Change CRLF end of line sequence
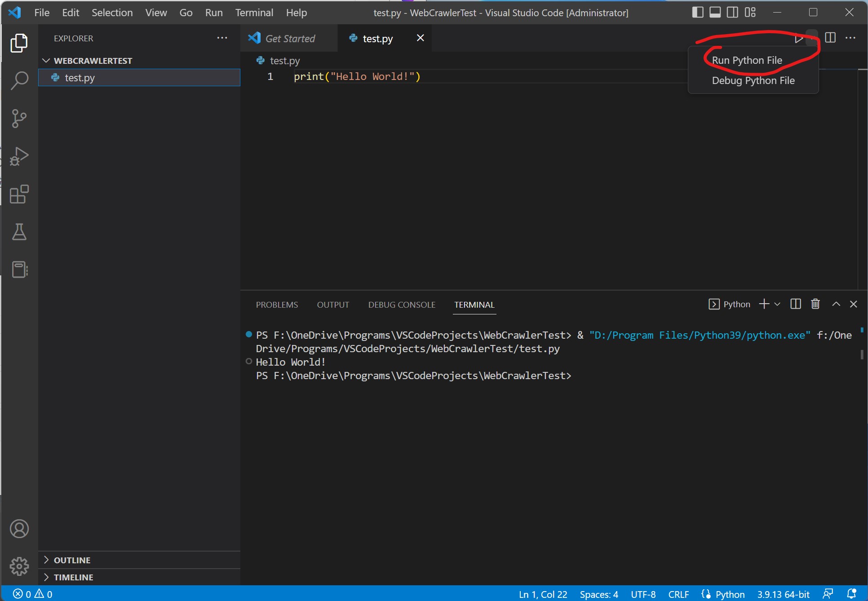The image size is (868, 601). 678,594
